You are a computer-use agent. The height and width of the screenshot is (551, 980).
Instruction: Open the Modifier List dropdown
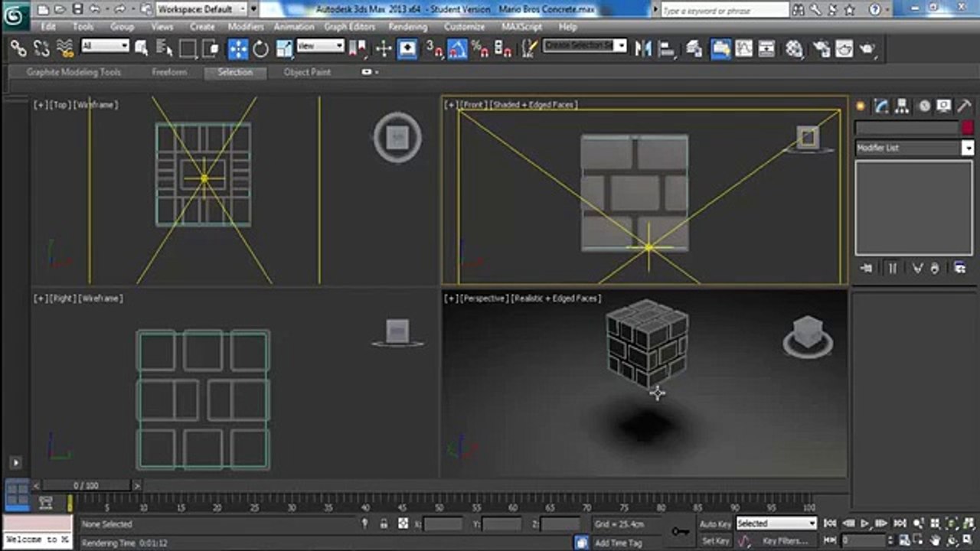[x=914, y=148]
